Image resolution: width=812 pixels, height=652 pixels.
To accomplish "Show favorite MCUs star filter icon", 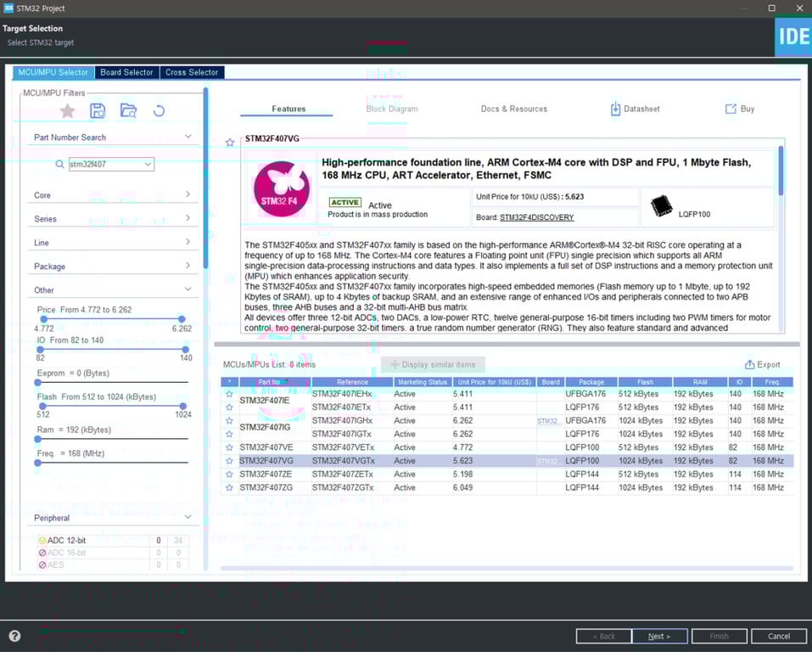I will pyautogui.click(x=67, y=110).
